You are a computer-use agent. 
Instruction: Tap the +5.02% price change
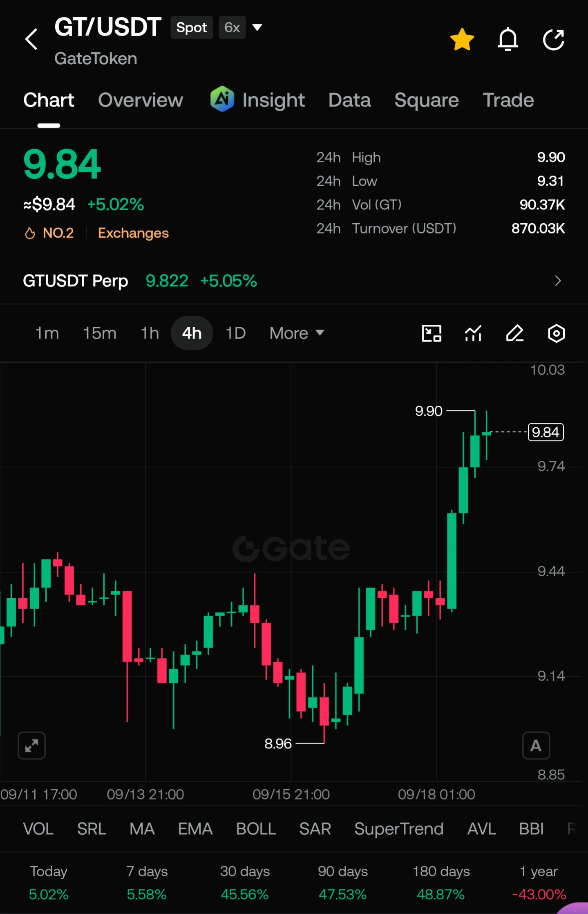116,204
